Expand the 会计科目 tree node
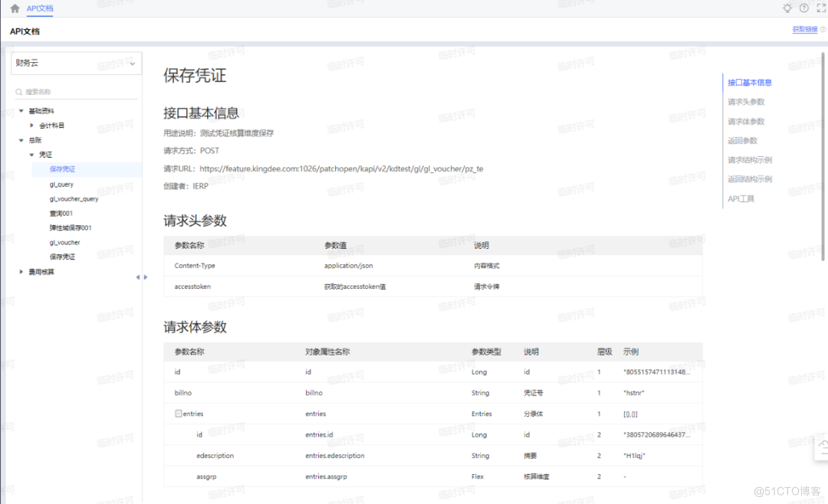The height and width of the screenshot is (504, 828). 32,125
